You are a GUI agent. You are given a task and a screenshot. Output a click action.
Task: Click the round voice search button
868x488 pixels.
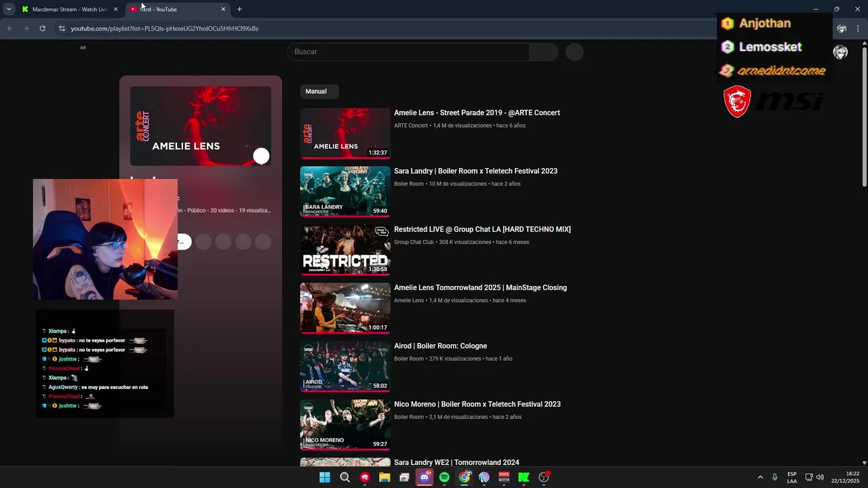[574, 52]
